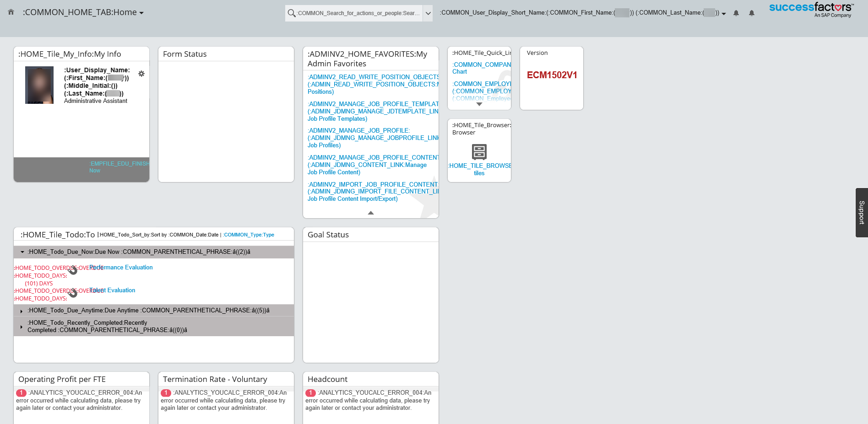Screen dimensions: 868x424
Task: Click the SuccessFactors logo
Action: (x=811, y=10)
